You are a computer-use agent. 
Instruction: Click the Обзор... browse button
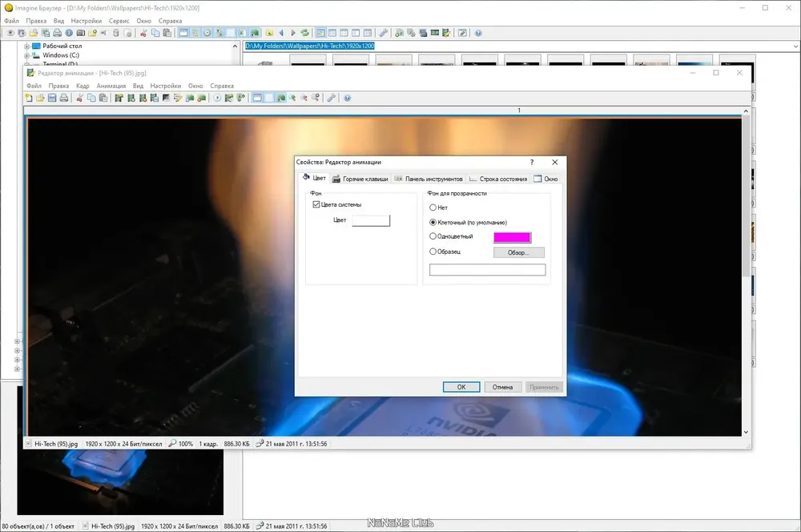518,252
